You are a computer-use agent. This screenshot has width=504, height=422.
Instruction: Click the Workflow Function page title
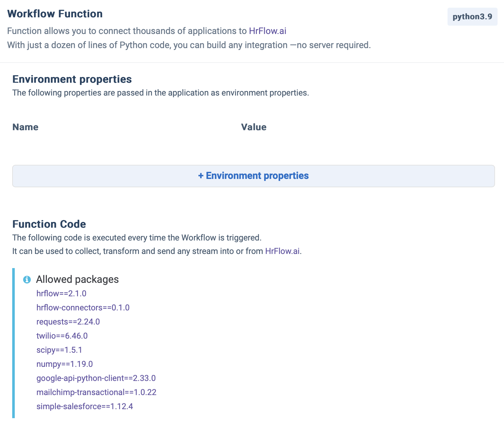[x=55, y=14]
